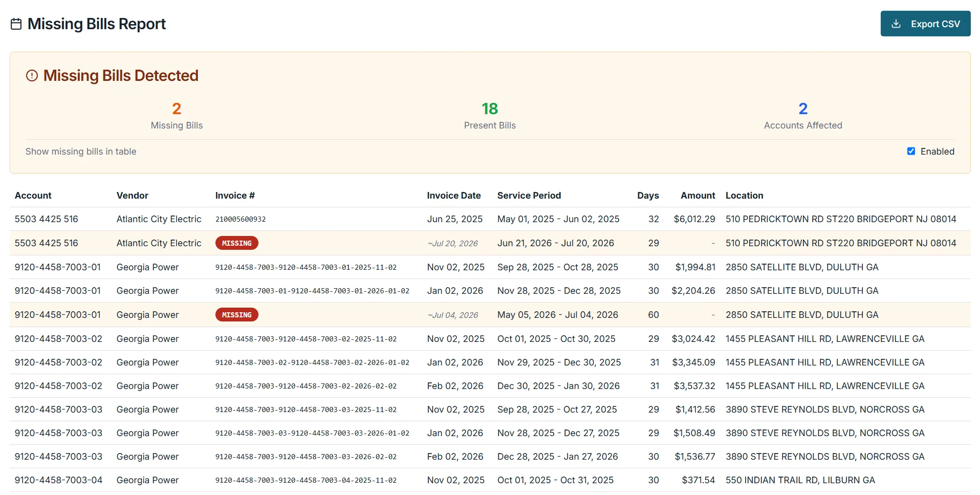Click the Invoice # column header

pos(235,196)
